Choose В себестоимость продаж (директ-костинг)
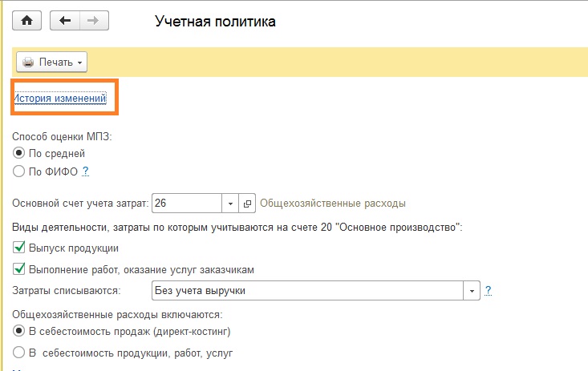588x371 pixels. [x=18, y=331]
